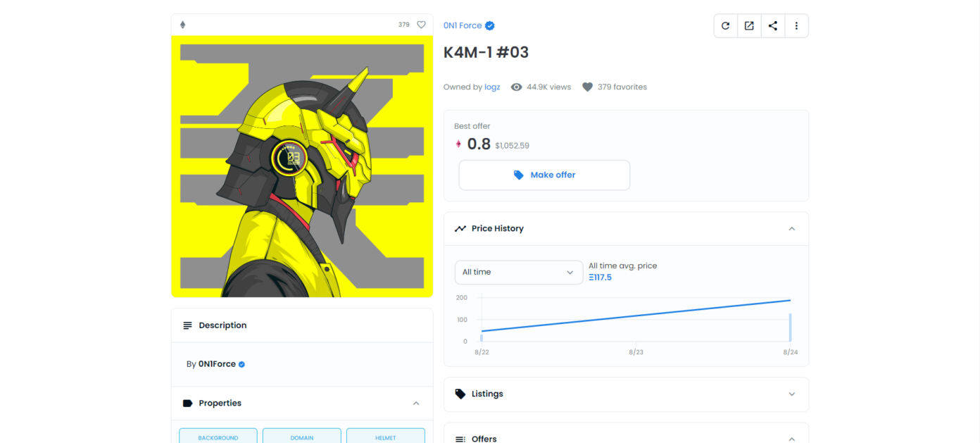Click the refresh metadata icon
Screen dimensions: 980x443
tap(725, 26)
